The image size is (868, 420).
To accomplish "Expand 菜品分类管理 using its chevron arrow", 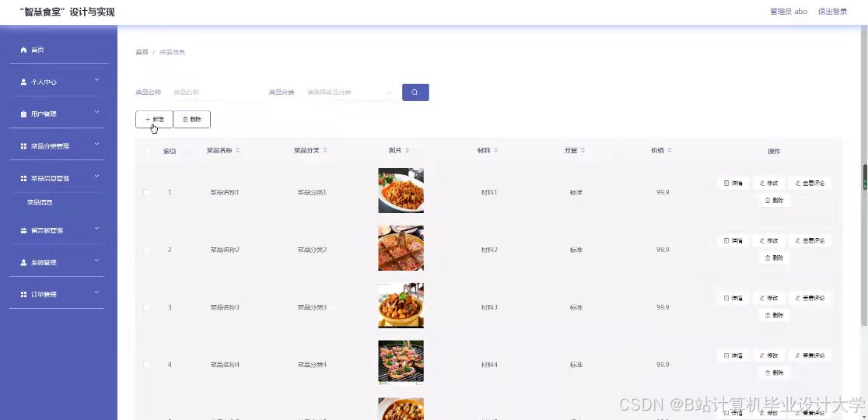I will tap(97, 145).
